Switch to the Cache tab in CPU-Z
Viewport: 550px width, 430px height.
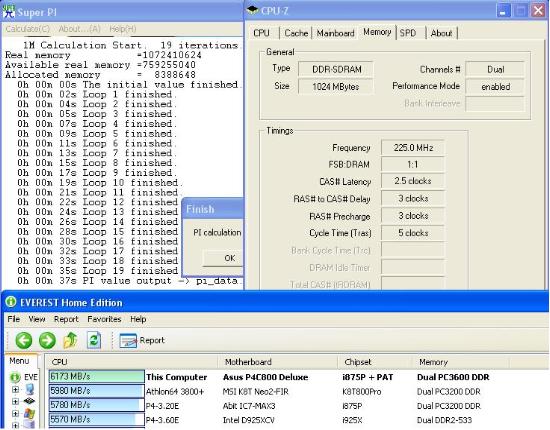[x=296, y=33]
